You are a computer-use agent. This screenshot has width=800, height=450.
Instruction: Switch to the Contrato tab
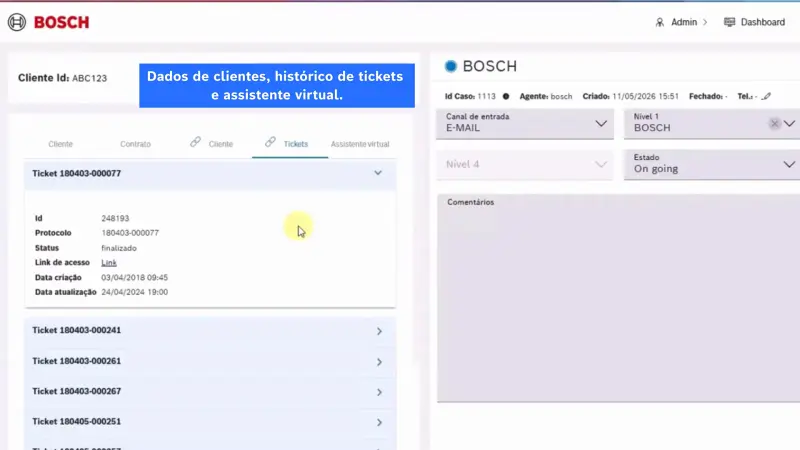click(x=135, y=144)
